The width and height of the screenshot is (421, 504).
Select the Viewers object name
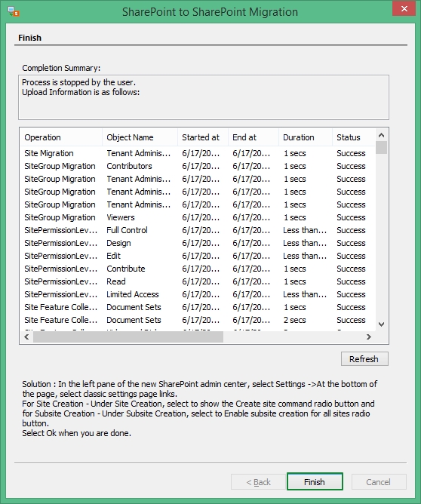pos(121,217)
